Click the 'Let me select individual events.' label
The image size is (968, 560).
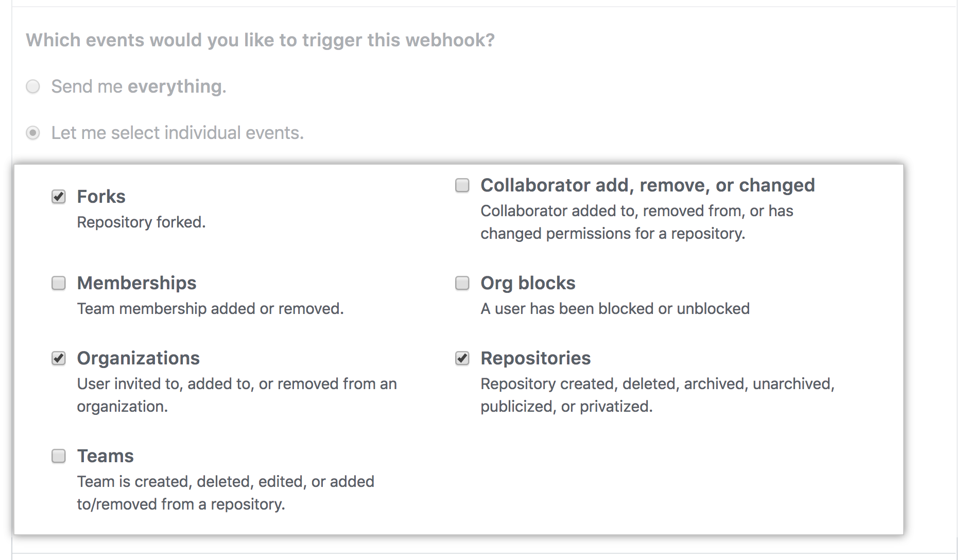click(177, 133)
